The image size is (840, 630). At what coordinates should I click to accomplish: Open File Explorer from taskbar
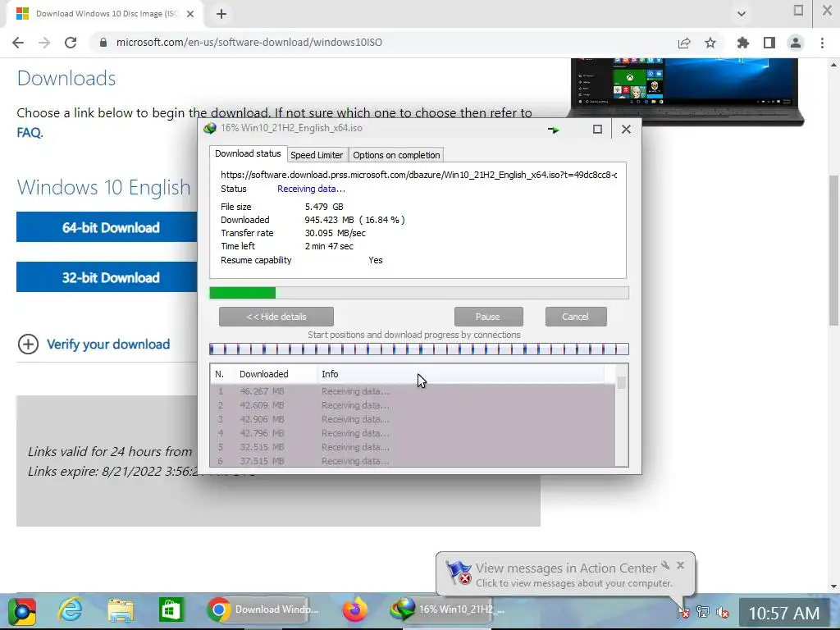tap(121, 610)
